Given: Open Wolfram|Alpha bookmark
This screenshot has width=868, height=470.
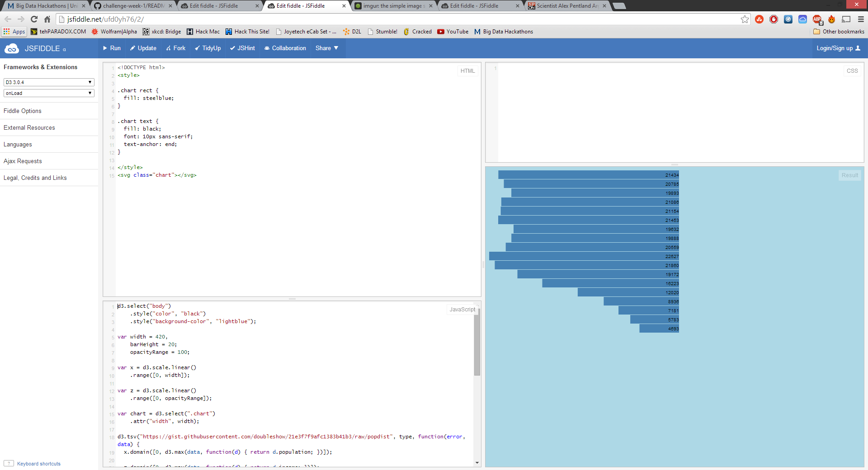Looking at the screenshot, I should (x=114, y=32).
